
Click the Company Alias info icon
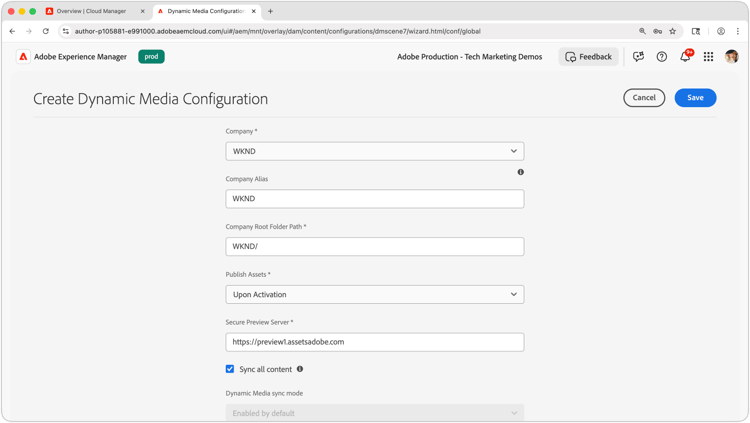[x=520, y=172]
